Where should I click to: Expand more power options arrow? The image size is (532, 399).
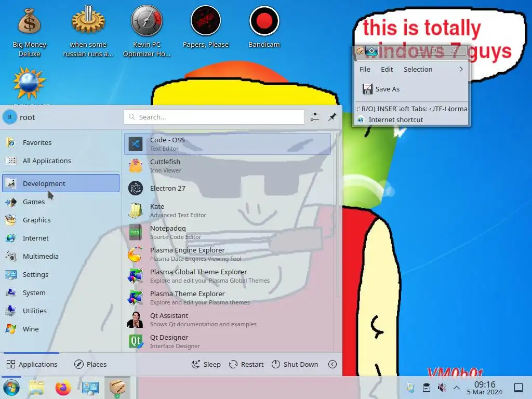(332, 364)
